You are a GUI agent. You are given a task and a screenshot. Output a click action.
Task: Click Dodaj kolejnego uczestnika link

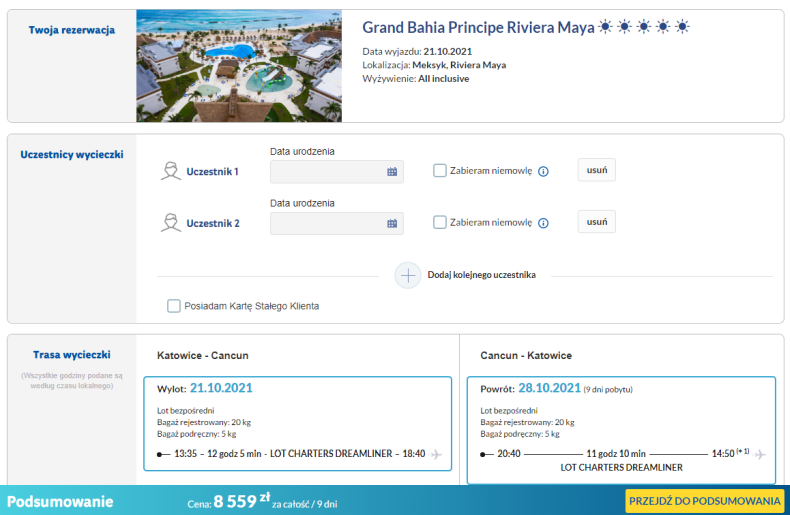(x=482, y=275)
